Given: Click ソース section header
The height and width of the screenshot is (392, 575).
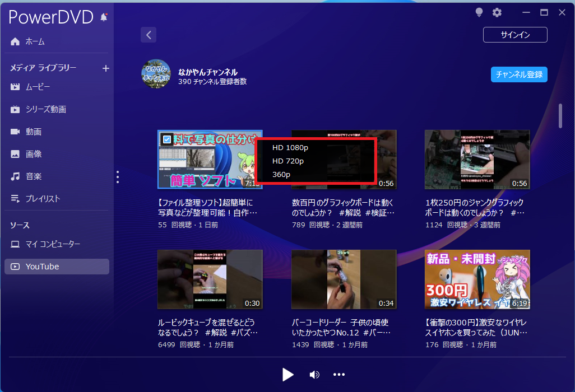Looking at the screenshot, I should click(x=20, y=225).
